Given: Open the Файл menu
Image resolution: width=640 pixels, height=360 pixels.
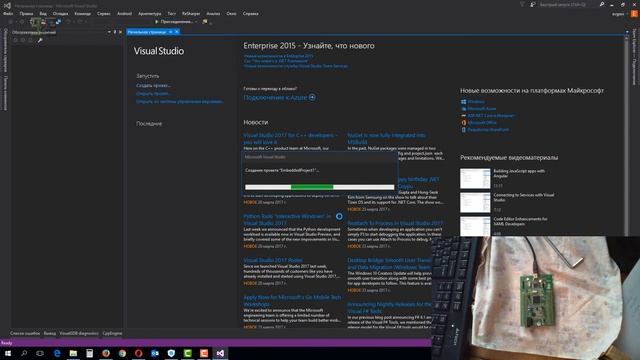Looking at the screenshot, I should coord(8,13).
